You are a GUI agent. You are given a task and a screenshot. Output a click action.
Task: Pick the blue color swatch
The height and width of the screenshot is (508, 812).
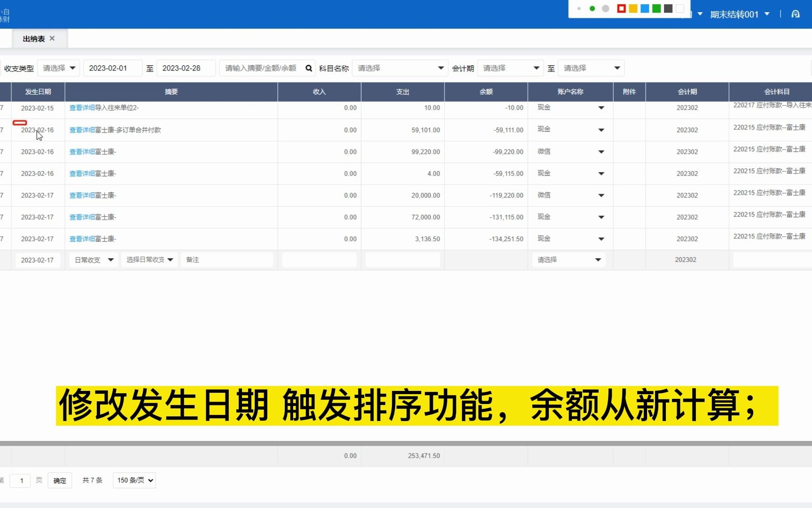coord(645,8)
